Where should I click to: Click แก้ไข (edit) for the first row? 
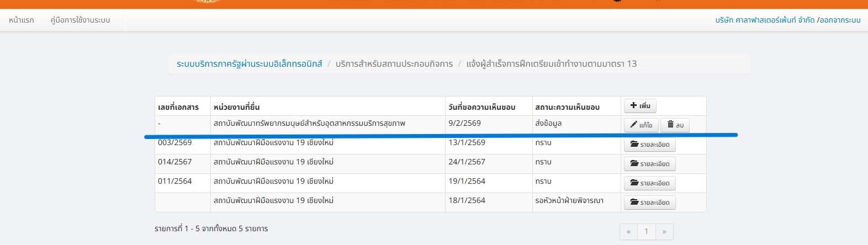pyautogui.click(x=641, y=125)
